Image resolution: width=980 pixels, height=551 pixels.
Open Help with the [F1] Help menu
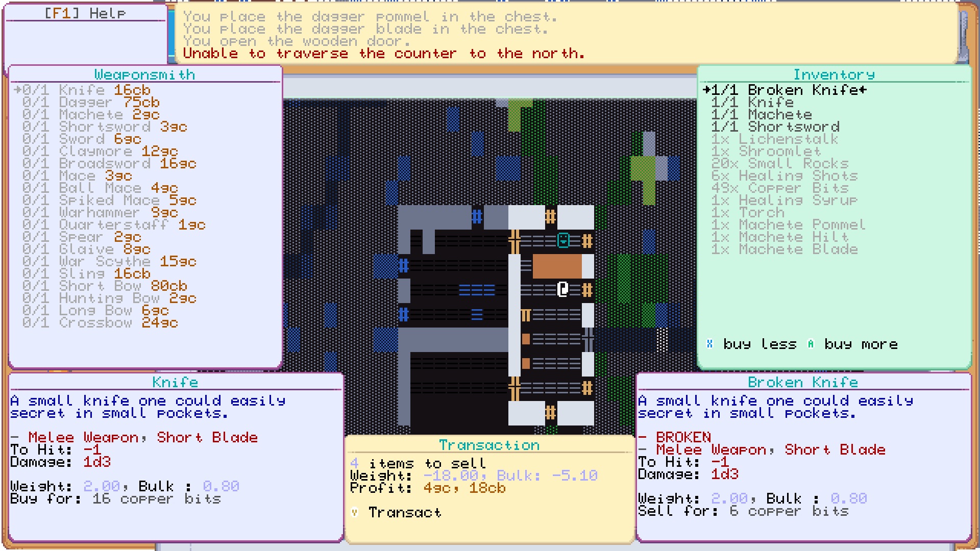(x=85, y=12)
